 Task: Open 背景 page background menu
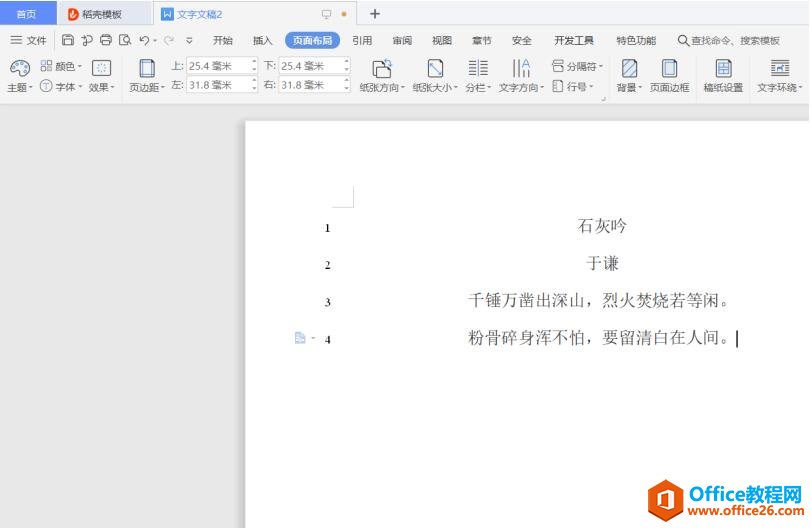(629, 76)
